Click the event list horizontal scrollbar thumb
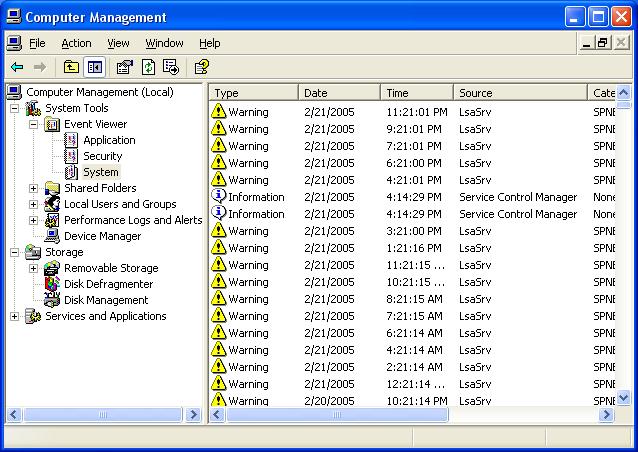Image resolution: width=638 pixels, height=452 pixels. coord(337,415)
